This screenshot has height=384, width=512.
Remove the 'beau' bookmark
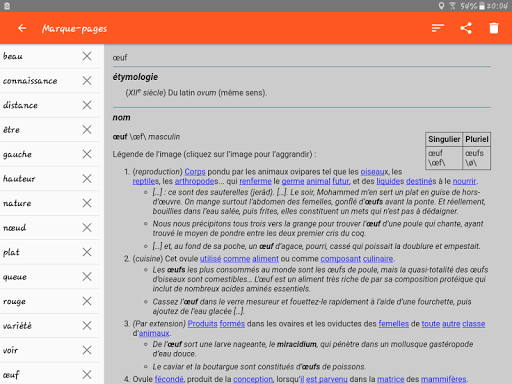pos(87,56)
